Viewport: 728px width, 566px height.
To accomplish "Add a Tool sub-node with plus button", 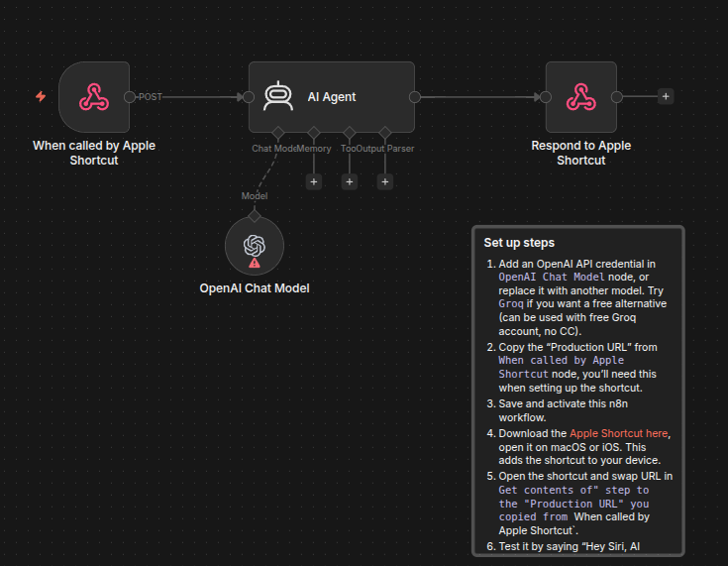I will pos(350,181).
